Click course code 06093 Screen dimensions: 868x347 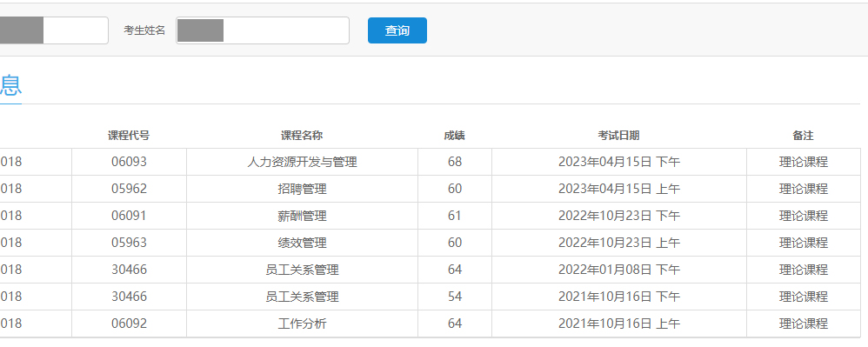point(129,162)
